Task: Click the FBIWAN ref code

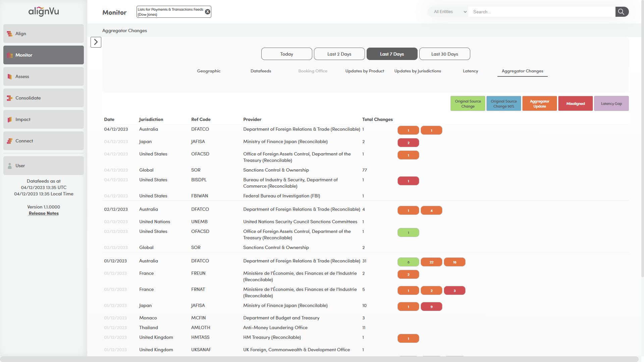Action: point(200,196)
